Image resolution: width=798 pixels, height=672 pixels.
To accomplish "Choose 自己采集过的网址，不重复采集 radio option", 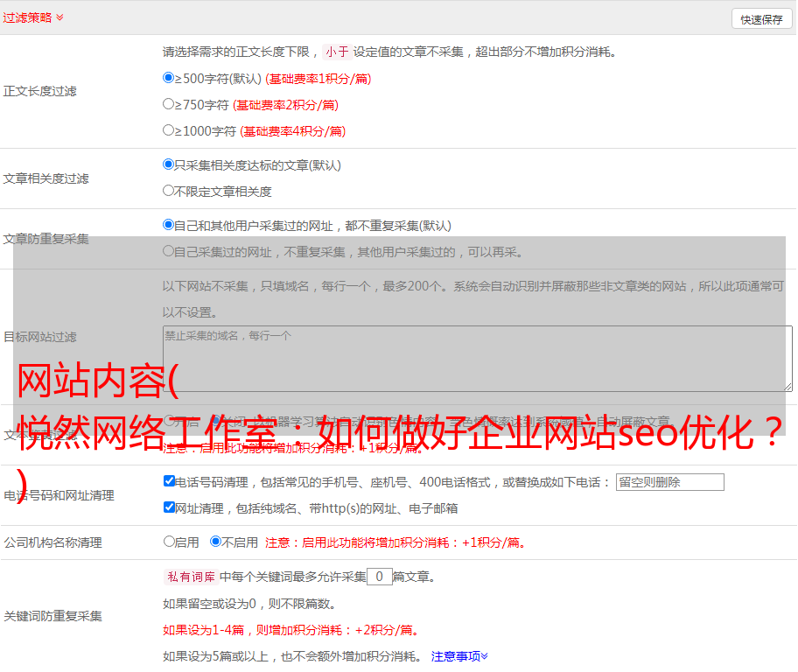I will click(168, 250).
